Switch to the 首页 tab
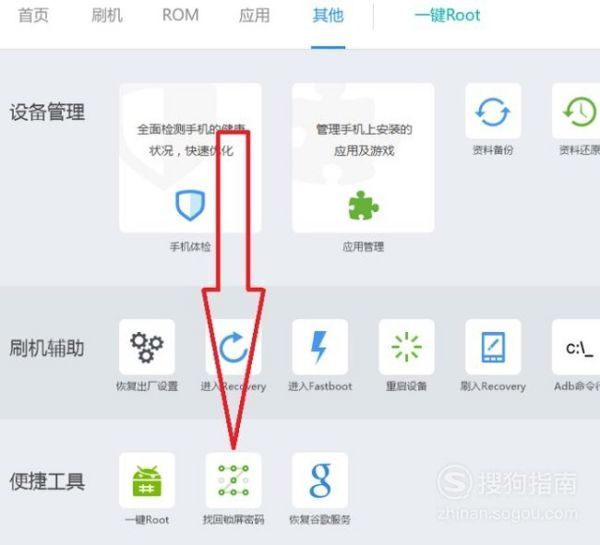The height and width of the screenshot is (545, 600). pos(33,16)
